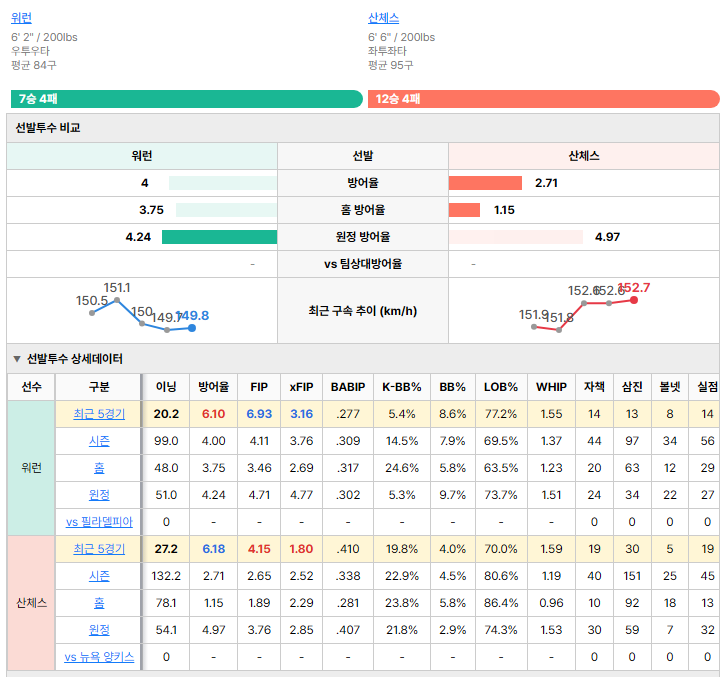Click 산체스's 홈 stats link
This screenshot has width=726, height=677.
point(99,603)
